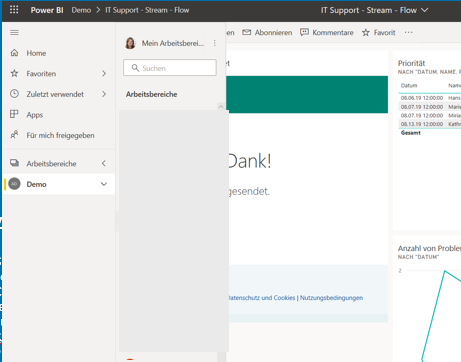Click the Favorit star icon in toolbar
The image size is (461, 362).
tap(366, 32)
